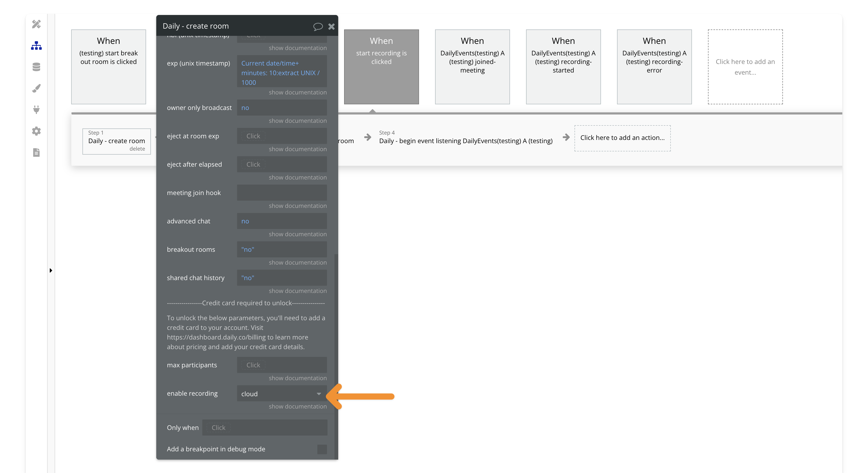Open the Workflow tab icon in sidebar
Image resolution: width=868 pixels, height=473 pixels.
pyautogui.click(x=36, y=45)
